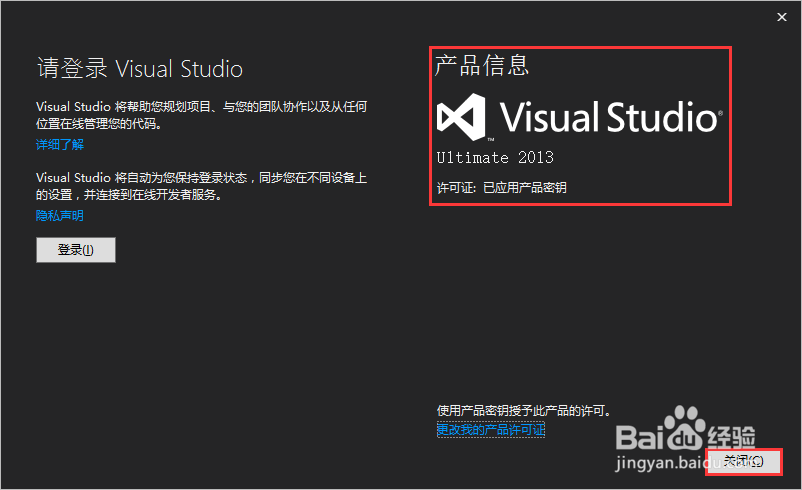This screenshot has height=490, width=802.
Task: Dismiss the dialog with the top-right X
Action: pos(781,16)
